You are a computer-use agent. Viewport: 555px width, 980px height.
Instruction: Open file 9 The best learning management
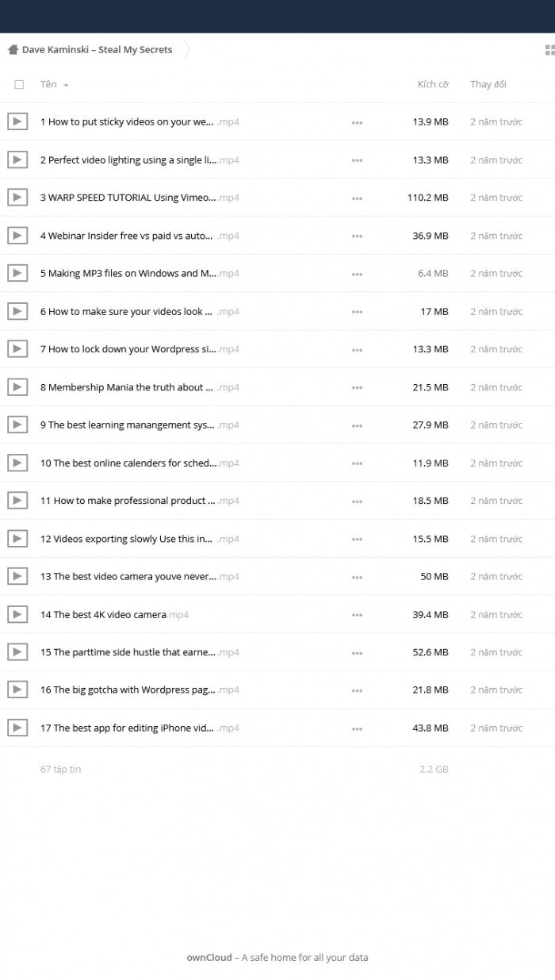tap(140, 425)
